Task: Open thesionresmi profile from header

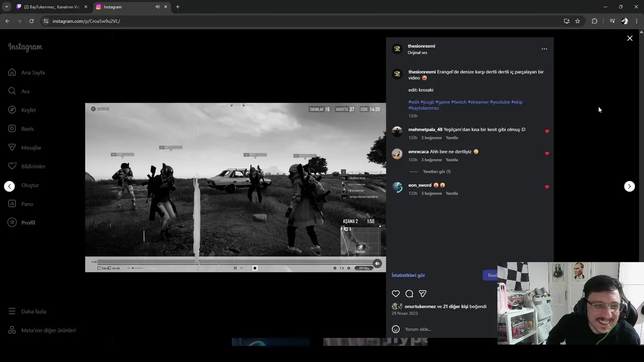Action: [422, 46]
